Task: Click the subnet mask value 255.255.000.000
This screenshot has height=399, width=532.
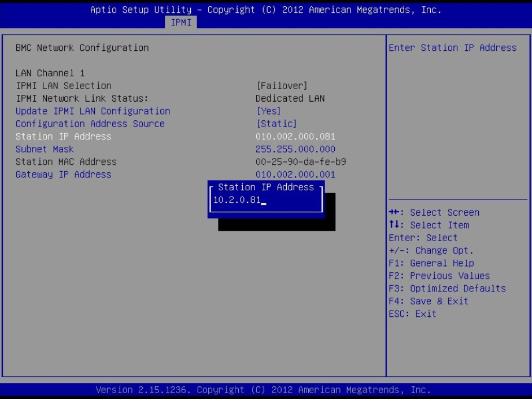Action: point(295,149)
